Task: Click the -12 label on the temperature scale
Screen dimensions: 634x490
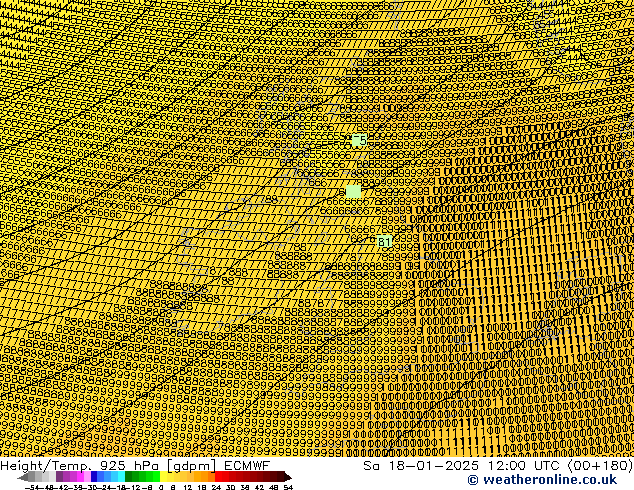Action: coord(135,487)
